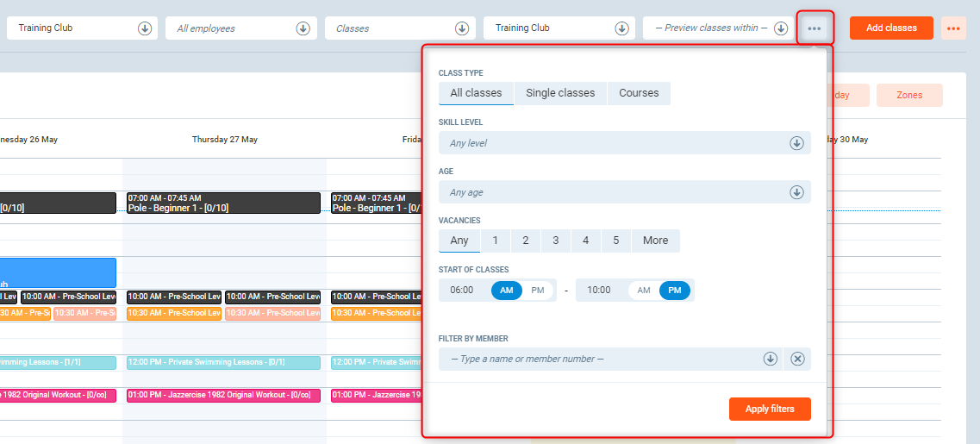
Task: Click the Add classes button
Action: click(891, 28)
